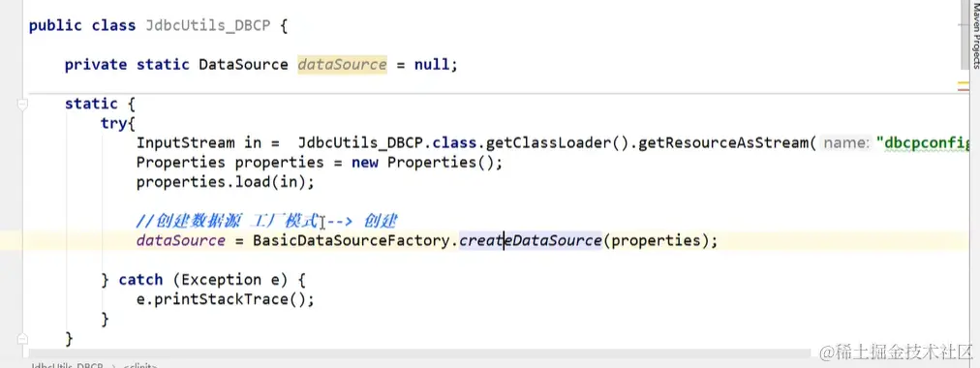Image resolution: width=980 pixels, height=368 pixels.
Task: Place the caret in the createDataSource method call
Action: (530, 240)
